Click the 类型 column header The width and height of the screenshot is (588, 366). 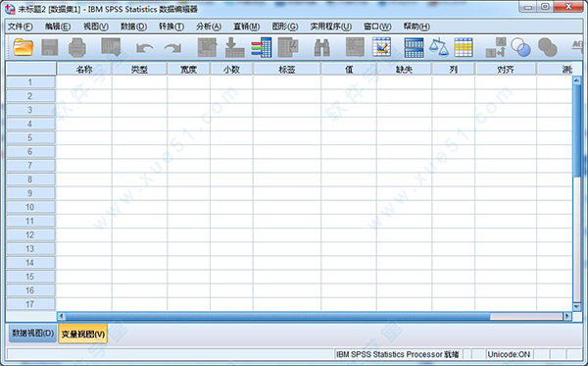click(139, 70)
